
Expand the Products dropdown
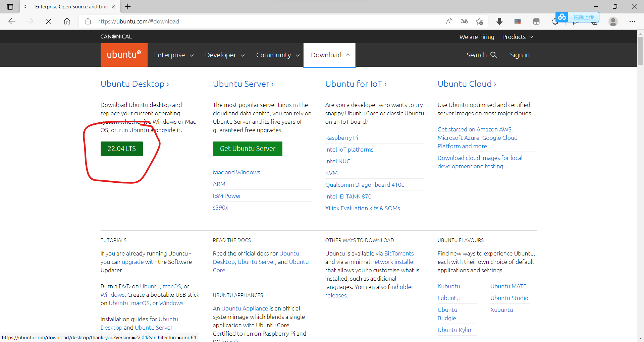coord(518,37)
